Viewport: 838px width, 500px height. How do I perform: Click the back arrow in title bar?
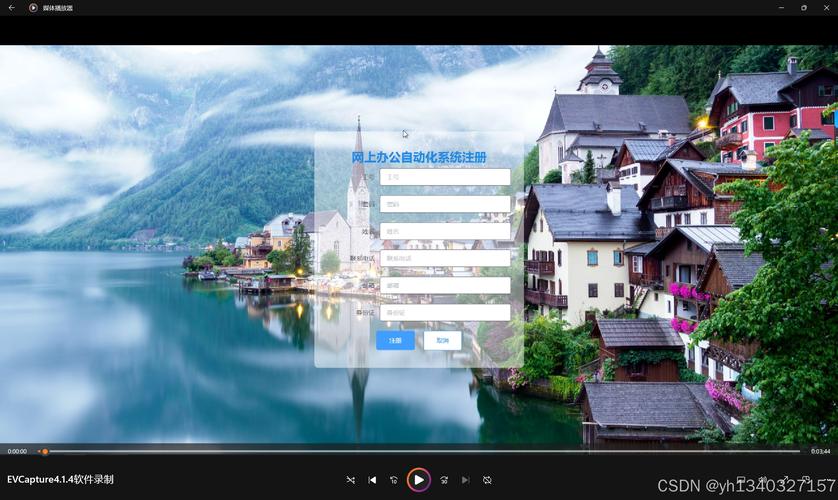pos(12,8)
